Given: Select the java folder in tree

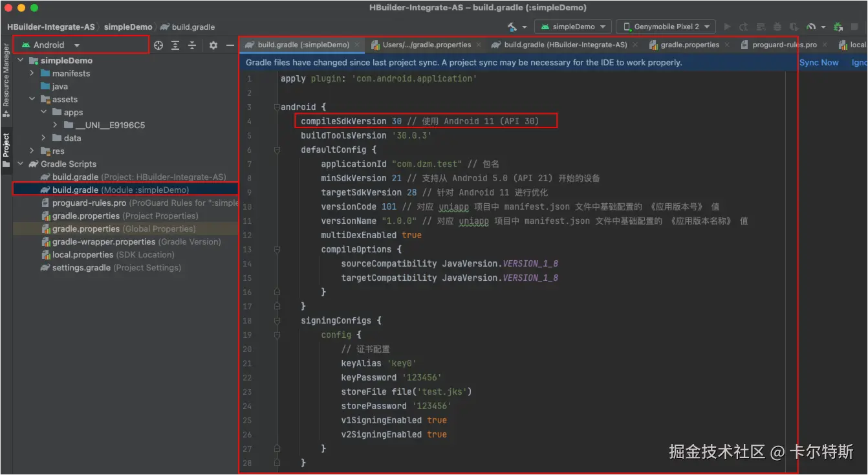Looking at the screenshot, I should point(54,86).
